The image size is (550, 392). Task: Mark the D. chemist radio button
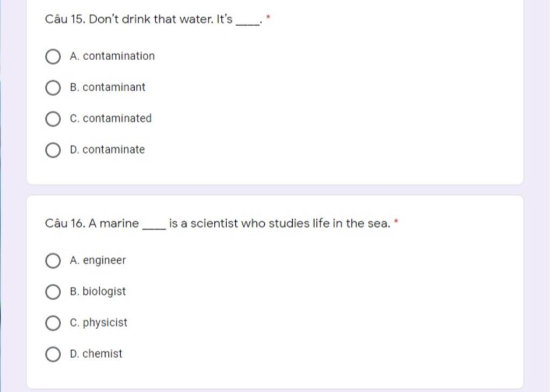53,354
